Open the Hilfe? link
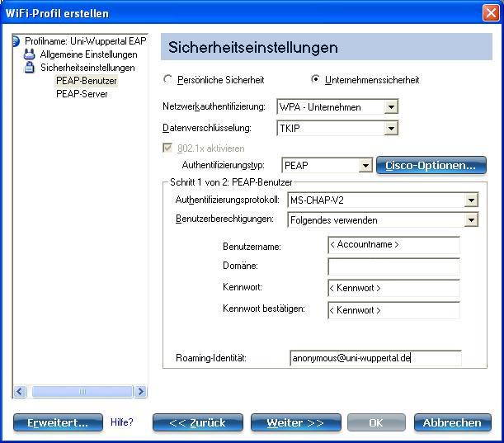The height and width of the screenshot is (443, 504). tap(122, 422)
